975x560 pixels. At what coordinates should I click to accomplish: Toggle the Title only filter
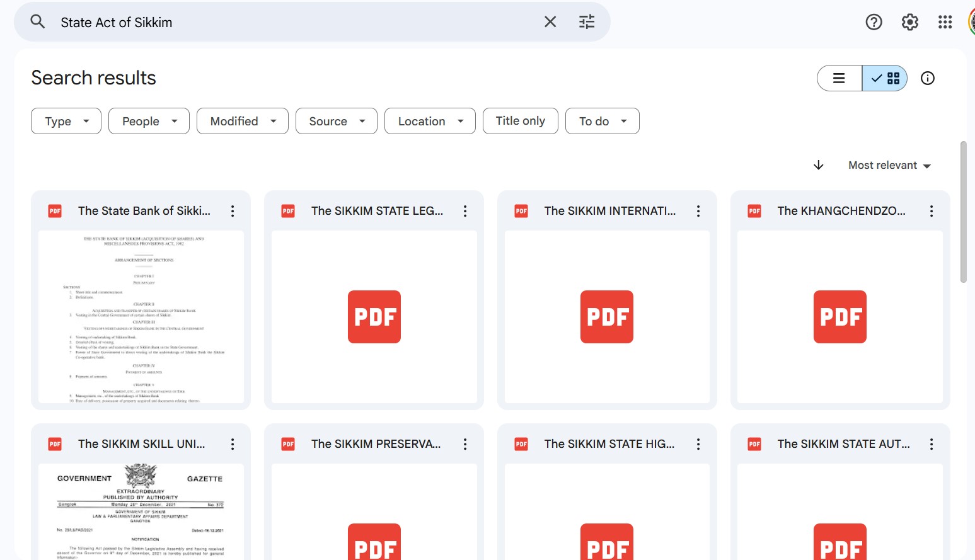[521, 121]
